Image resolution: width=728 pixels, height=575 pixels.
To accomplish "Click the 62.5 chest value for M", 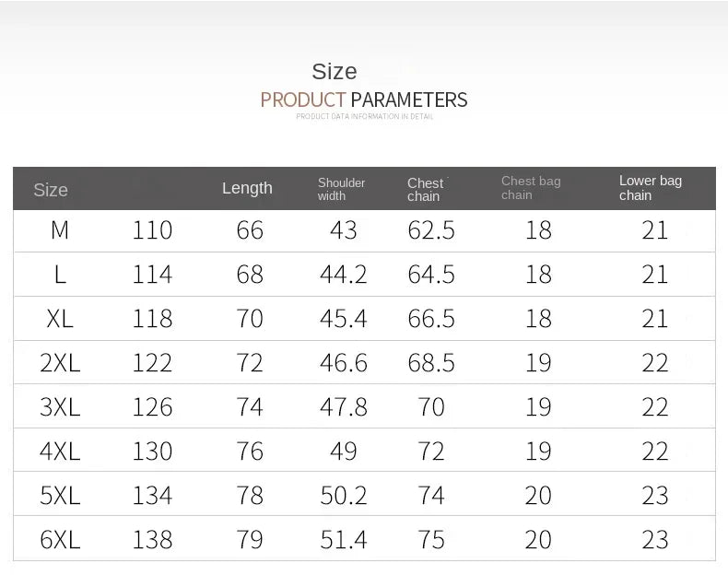I will coord(431,230).
